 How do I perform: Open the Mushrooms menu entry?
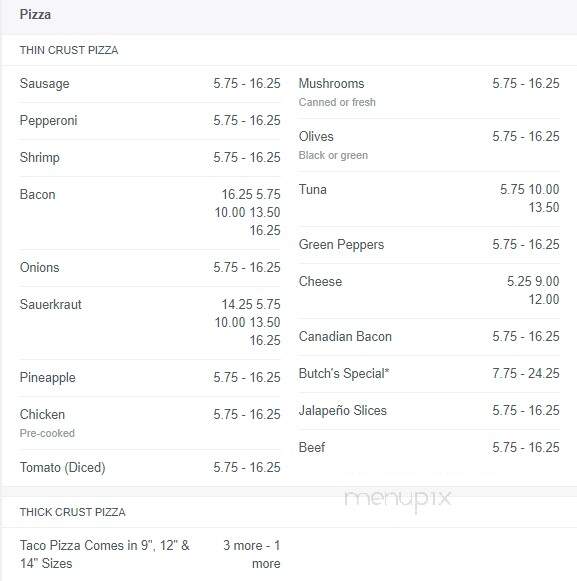click(x=429, y=92)
